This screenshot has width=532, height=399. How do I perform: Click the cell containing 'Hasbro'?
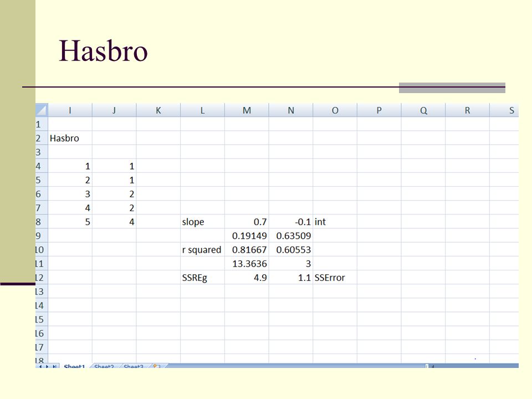point(70,138)
